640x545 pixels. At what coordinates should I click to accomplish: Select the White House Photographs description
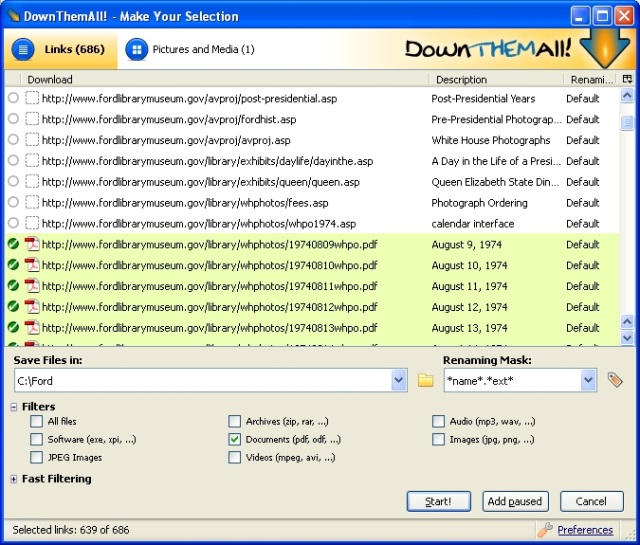491,140
